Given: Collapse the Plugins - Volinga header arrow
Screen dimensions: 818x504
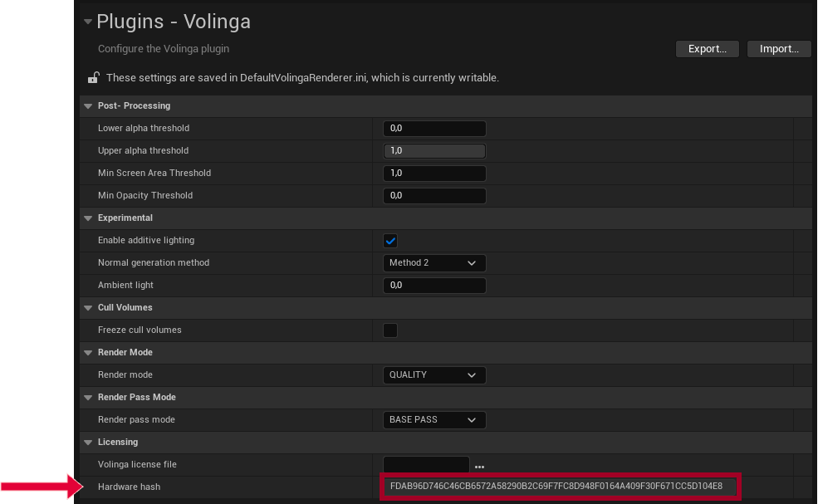Looking at the screenshot, I should tap(88, 22).
